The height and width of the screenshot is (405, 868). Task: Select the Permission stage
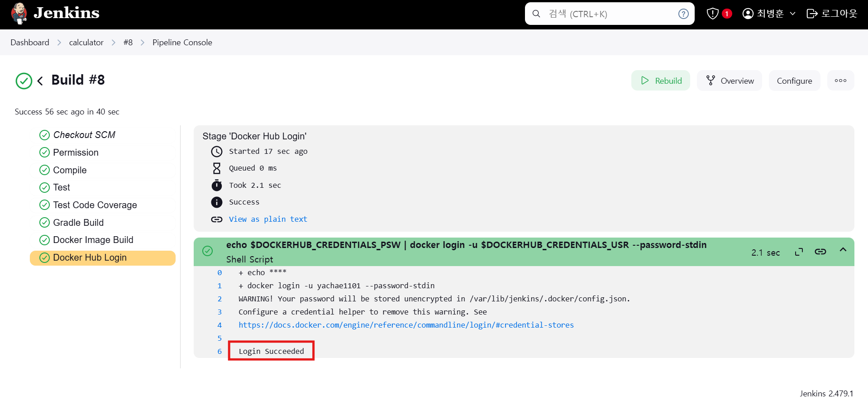tap(102, 152)
